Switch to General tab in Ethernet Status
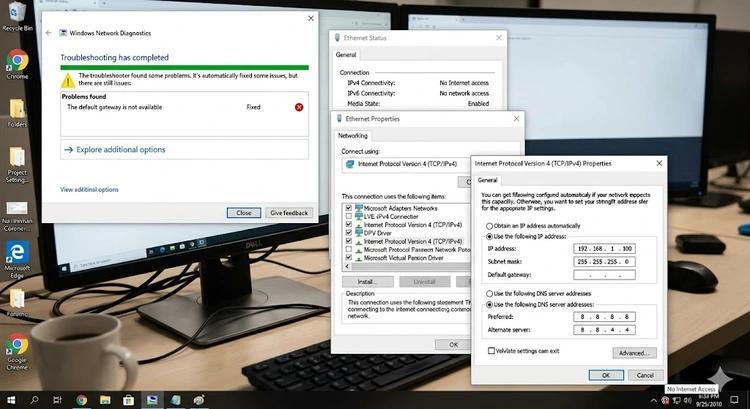This screenshot has height=409, width=750. point(346,55)
